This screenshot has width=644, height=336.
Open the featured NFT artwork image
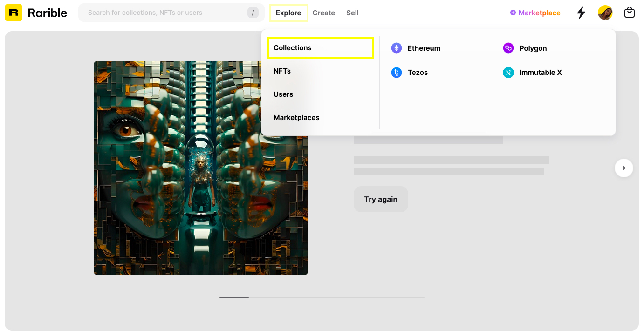(201, 168)
